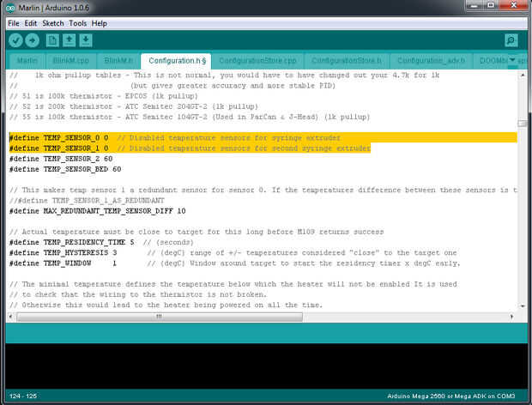Click 'Arduino Mega 2560 or Mega ADK on COM3'
This screenshot has height=405, width=532.
(x=450, y=396)
